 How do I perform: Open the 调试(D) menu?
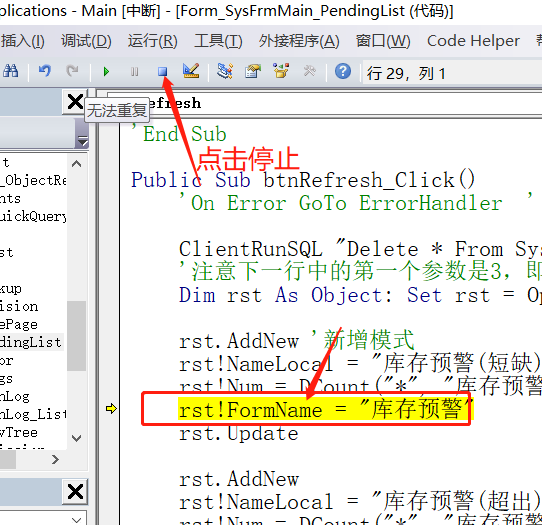pyautogui.click(x=86, y=41)
